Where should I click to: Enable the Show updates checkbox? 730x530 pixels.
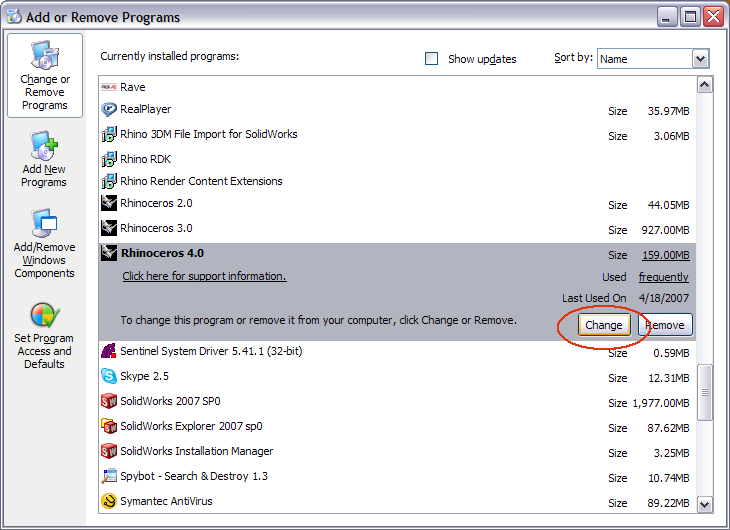(432, 59)
